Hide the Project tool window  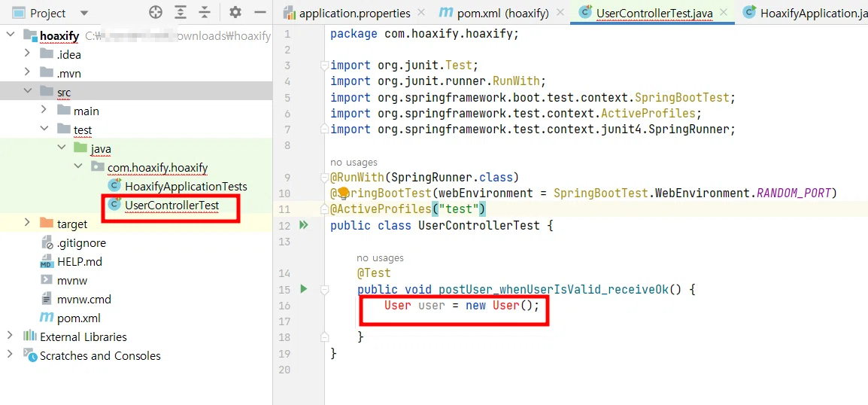(259, 12)
